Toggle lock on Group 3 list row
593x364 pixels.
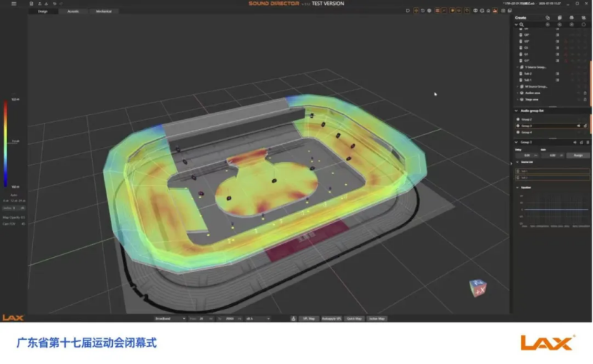[x=585, y=126]
